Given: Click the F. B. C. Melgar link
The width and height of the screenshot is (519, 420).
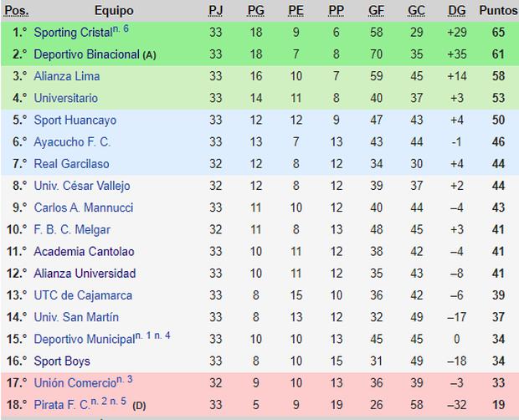Looking at the screenshot, I should (x=72, y=229).
